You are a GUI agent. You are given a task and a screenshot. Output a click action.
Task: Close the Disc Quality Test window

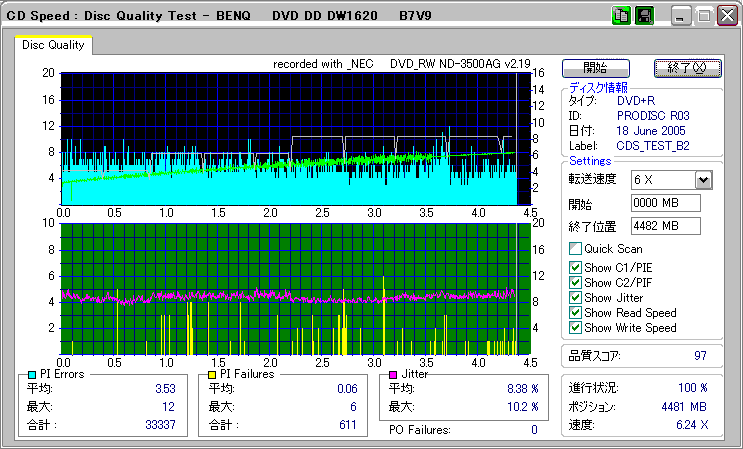click(x=725, y=17)
